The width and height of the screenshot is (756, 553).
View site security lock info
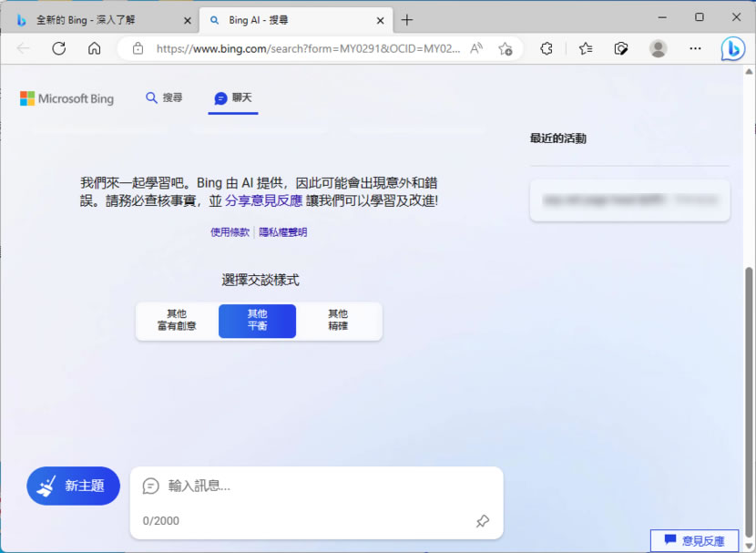point(138,48)
